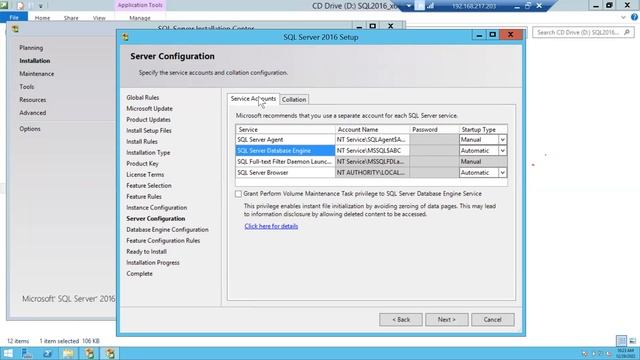This screenshot has height=360, width=640.
Task: Switch Explorer to large icons view
Action: (632, 340)
